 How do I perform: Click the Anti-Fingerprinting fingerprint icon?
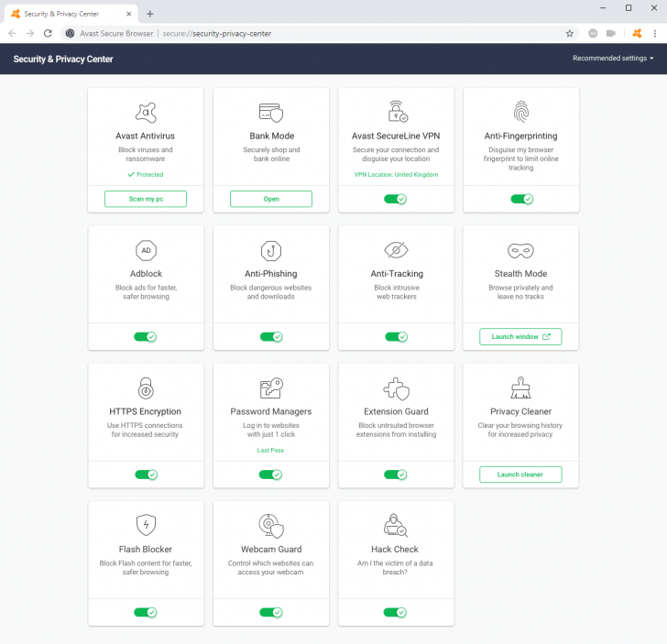pyautogui.click(x=521, y=112)
